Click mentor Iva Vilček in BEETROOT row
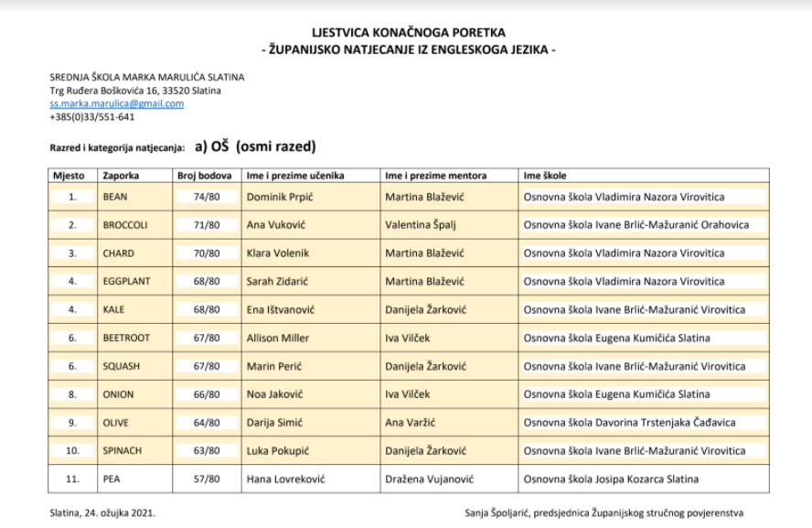Screen dimensions: 812x528 408,339
